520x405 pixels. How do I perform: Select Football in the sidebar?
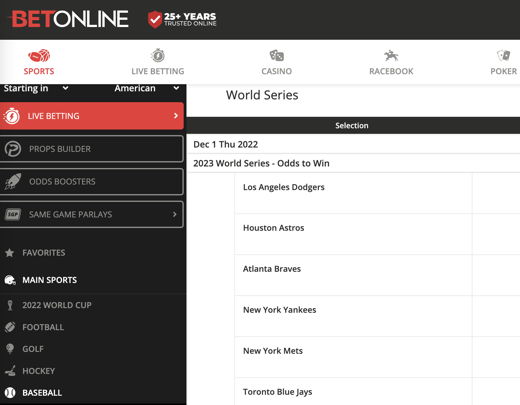pos(43,327)
